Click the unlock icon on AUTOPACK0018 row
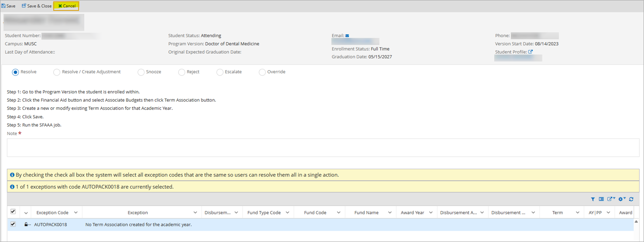The width and height of the screenshot is (644, 242). (x=27, y=225)
